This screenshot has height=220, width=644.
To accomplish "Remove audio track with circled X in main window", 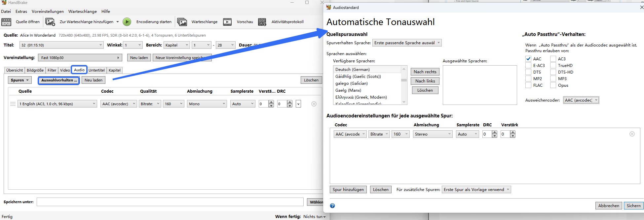I will pyautogui.click(x=314, y=104).
